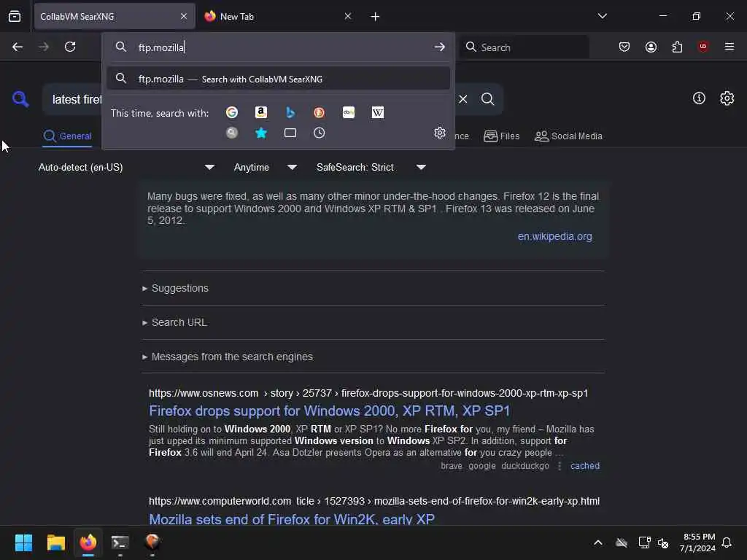Show hidden system tray icons
Image resolution: width=747 pixels, height=560 pixels.
pyautogui.click(x=598, y=542)
